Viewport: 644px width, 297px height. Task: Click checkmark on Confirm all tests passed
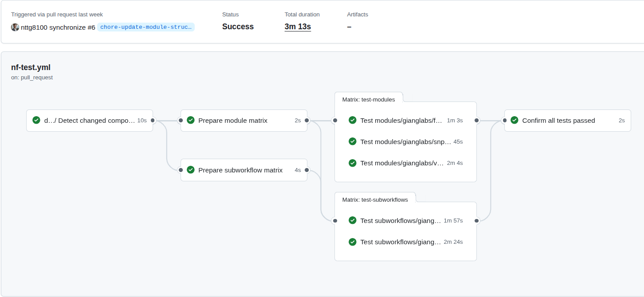514,120
